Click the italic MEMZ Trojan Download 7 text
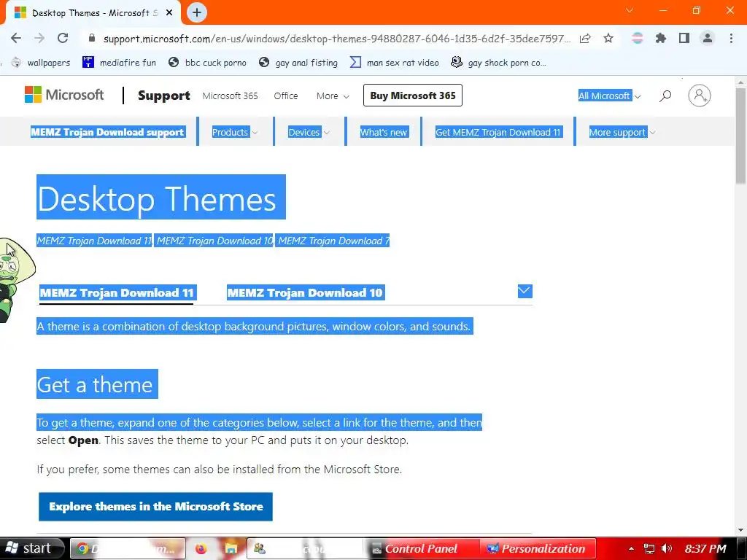Viewport: 747px width, 560px height. coord(333,241)
